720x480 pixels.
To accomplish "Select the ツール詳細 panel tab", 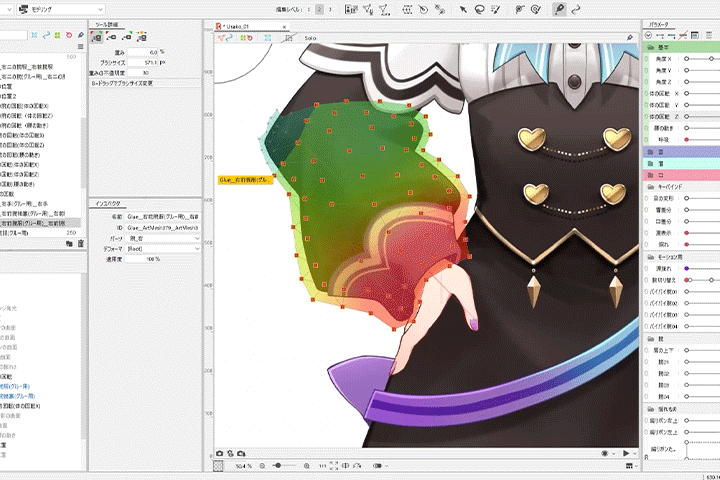I will tap(107, 24).
